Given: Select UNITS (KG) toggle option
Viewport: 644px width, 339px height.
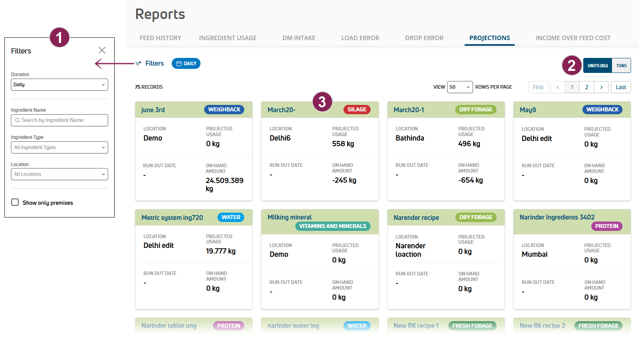Looking at the screenshot, I should tap(597, 66).
